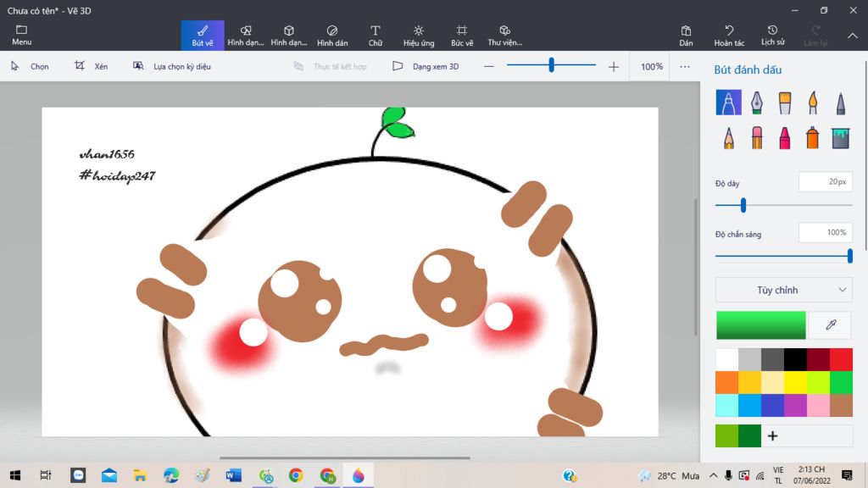Open the Chữ text tab
868x488 pixels.
coord(376,36)
